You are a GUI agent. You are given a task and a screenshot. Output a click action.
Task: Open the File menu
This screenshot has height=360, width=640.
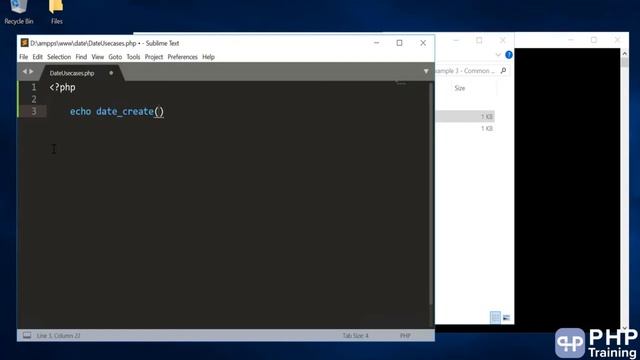pos(24,57)
